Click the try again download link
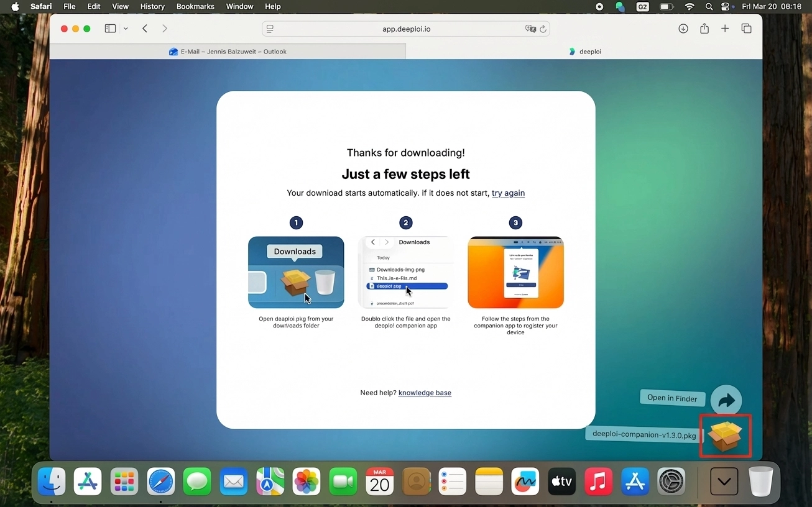 pyautogui.click(x=508, y=193)
